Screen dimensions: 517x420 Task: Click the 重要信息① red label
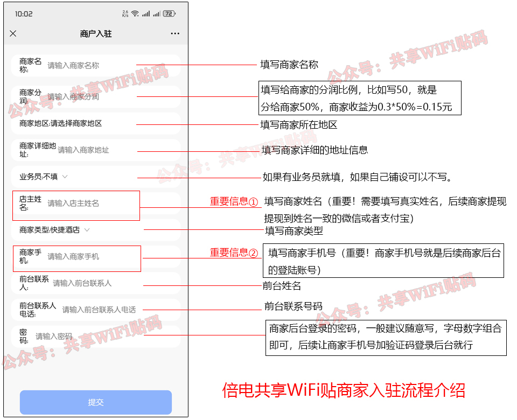click(234, 202)
